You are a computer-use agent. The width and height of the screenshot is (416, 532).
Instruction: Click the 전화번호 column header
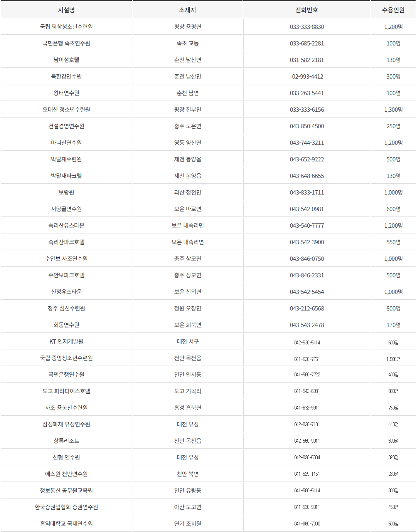[307, 10]
